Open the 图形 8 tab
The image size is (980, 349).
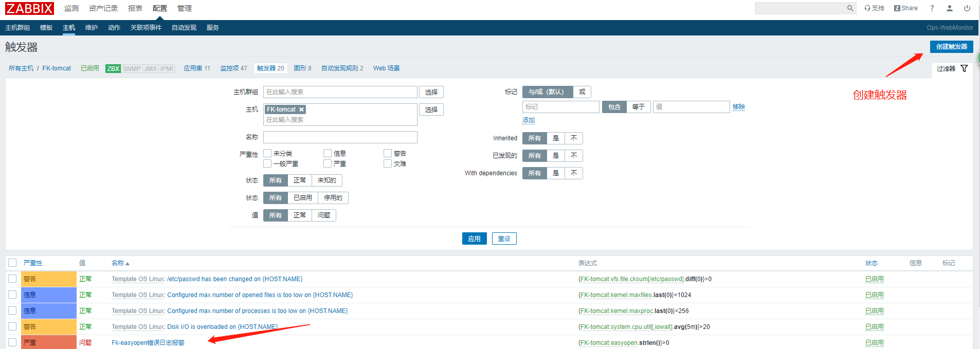tap(303, 68)
